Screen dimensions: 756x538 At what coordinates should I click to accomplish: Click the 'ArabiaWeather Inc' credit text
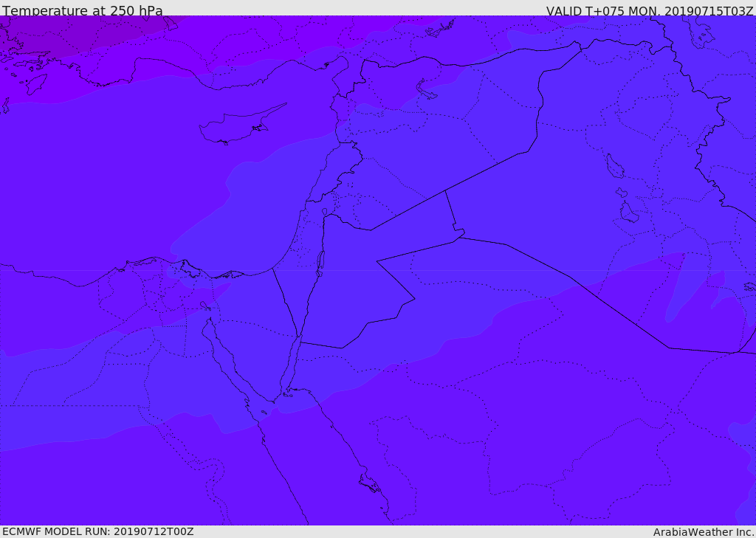[704, 532]
